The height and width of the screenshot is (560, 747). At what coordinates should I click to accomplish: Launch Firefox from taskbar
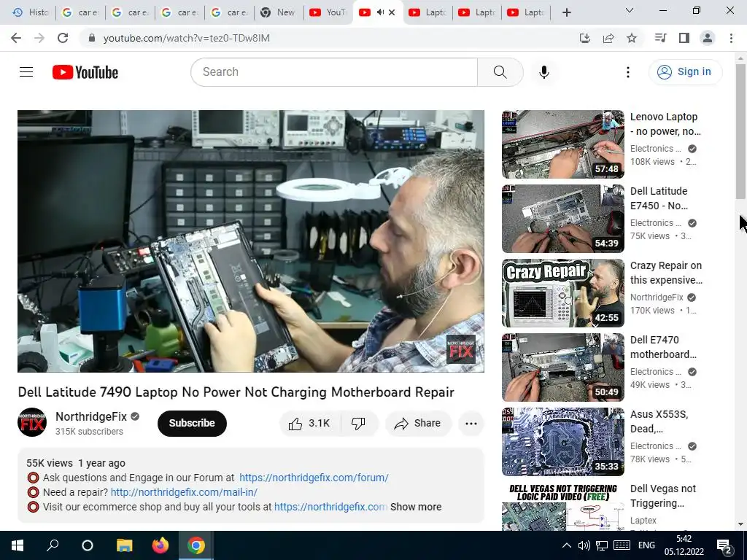160,545
